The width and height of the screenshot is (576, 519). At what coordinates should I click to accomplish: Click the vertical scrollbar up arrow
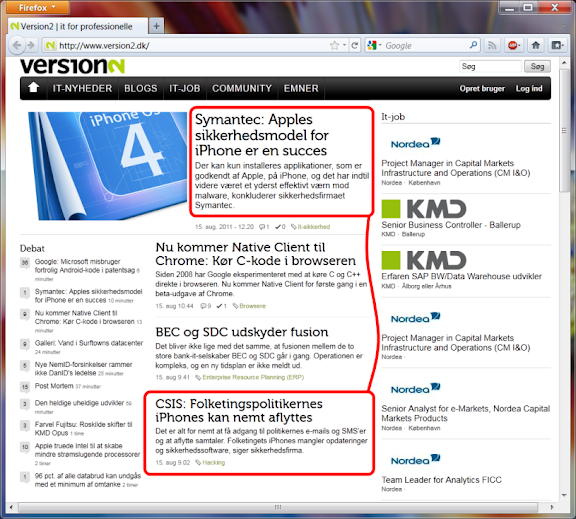pyautogui.click(x=564, y=63)
